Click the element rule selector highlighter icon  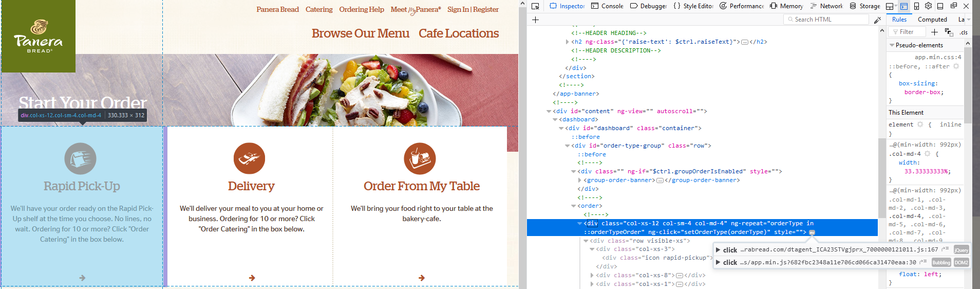[x=920, y=124]
